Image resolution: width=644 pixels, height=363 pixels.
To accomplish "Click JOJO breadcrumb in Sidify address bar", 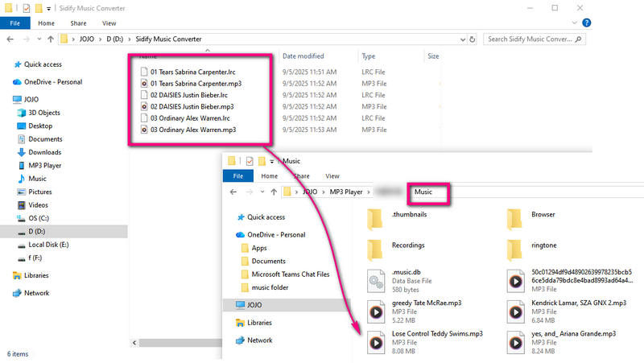I will pos(87,39).
